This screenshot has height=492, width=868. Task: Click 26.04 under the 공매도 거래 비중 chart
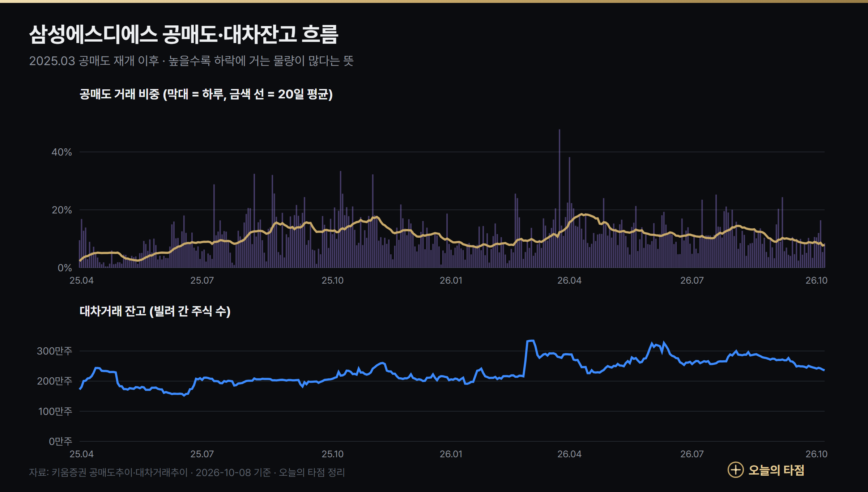(570, 280)
